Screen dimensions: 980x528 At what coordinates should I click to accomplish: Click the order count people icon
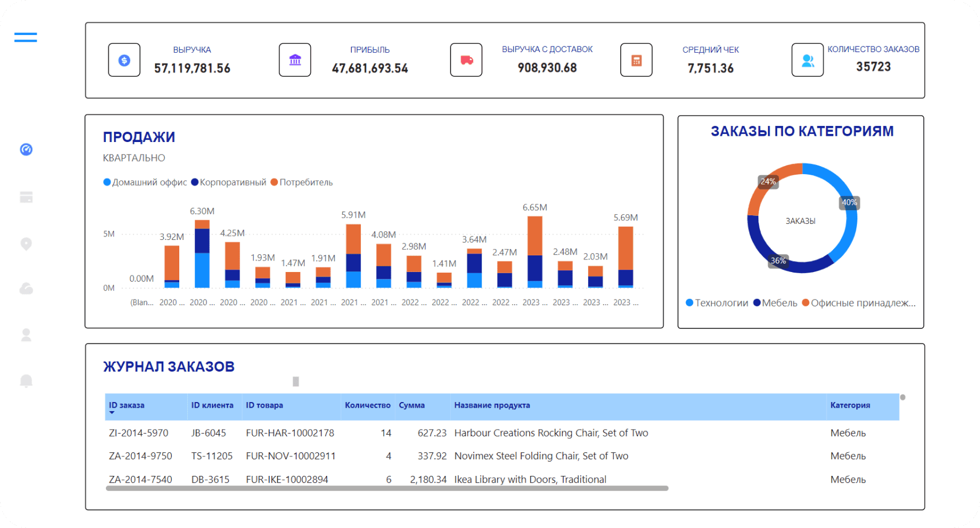pyautogui.click(x=808, y=60)
